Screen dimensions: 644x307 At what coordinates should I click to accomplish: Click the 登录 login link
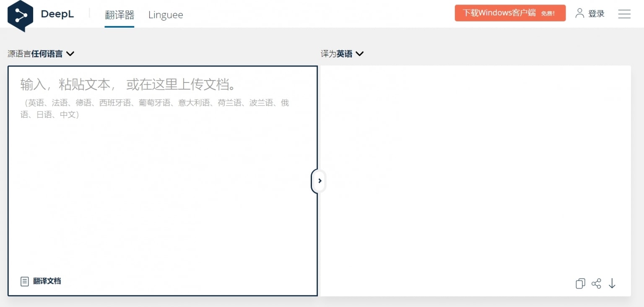[x=596, y=14]
